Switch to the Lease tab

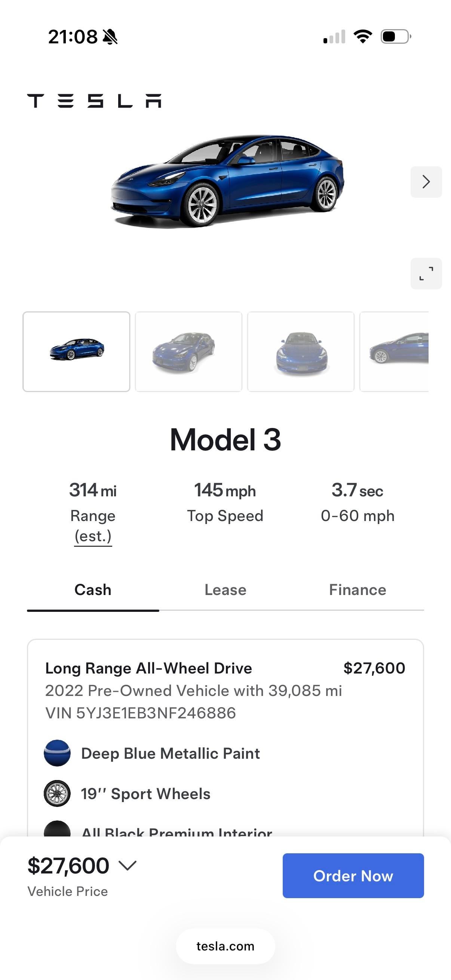point(225,590)
